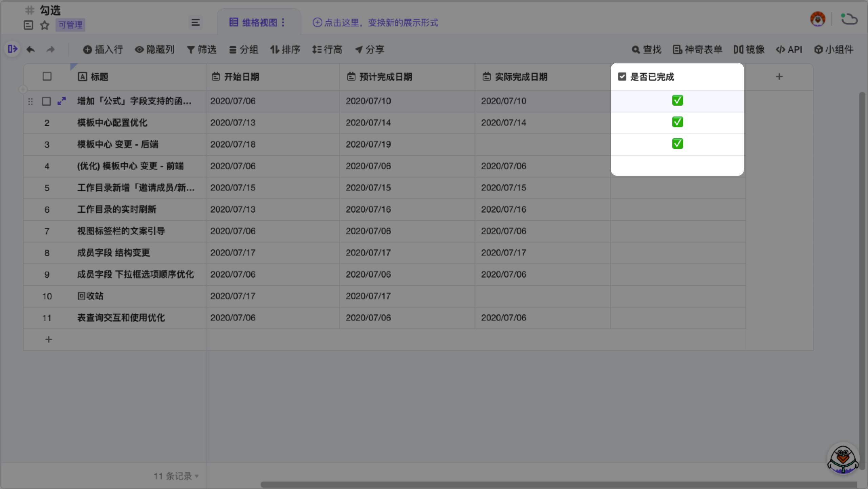Click 点击这里，变换新的展示形式 link
The height and width of the screenshot is (489, 868).
pyautogui.click(x=375, y=23)
